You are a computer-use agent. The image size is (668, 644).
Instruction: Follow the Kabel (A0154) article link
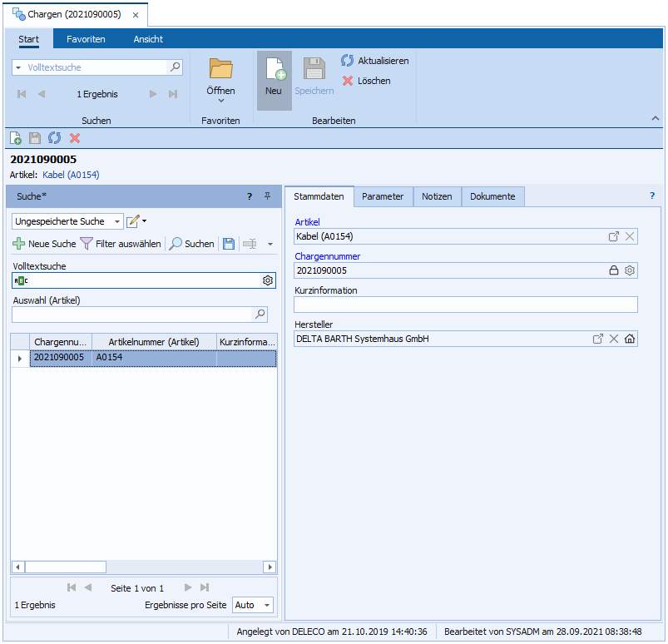71,175
